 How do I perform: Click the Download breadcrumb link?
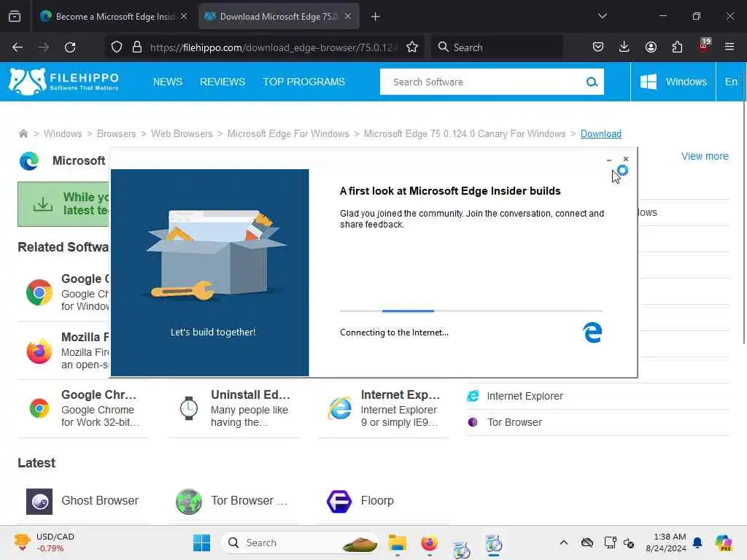tap(601, 134)
